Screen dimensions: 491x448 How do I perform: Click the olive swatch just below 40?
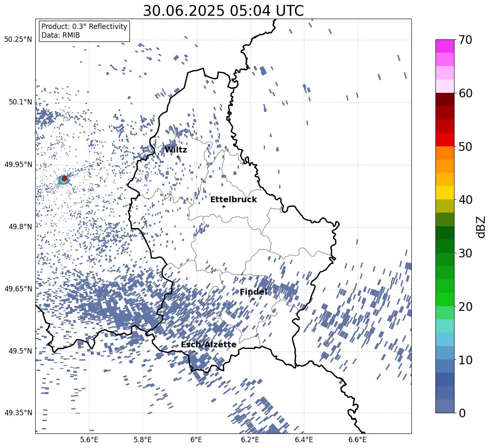445,206
